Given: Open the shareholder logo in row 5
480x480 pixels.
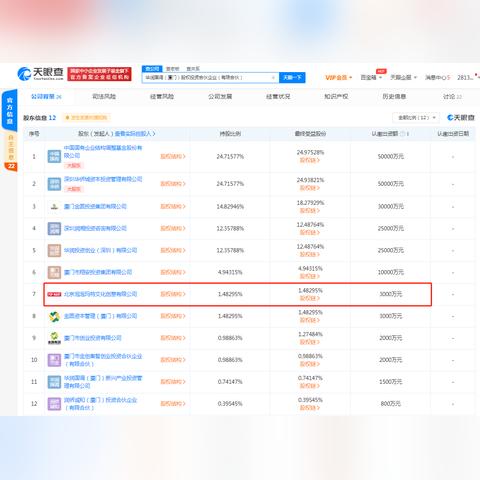Looking at the screenshot, I should pos(54,250).
